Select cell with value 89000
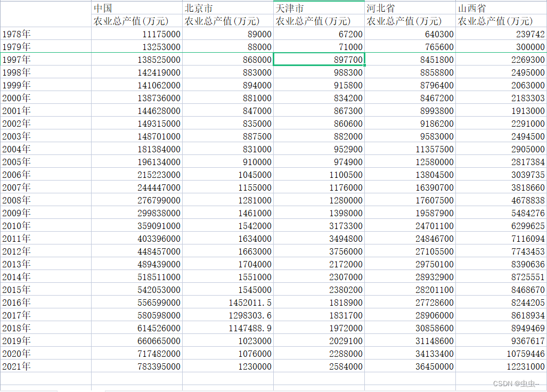This screenshot has height=392, width=547. click(228, 34)
